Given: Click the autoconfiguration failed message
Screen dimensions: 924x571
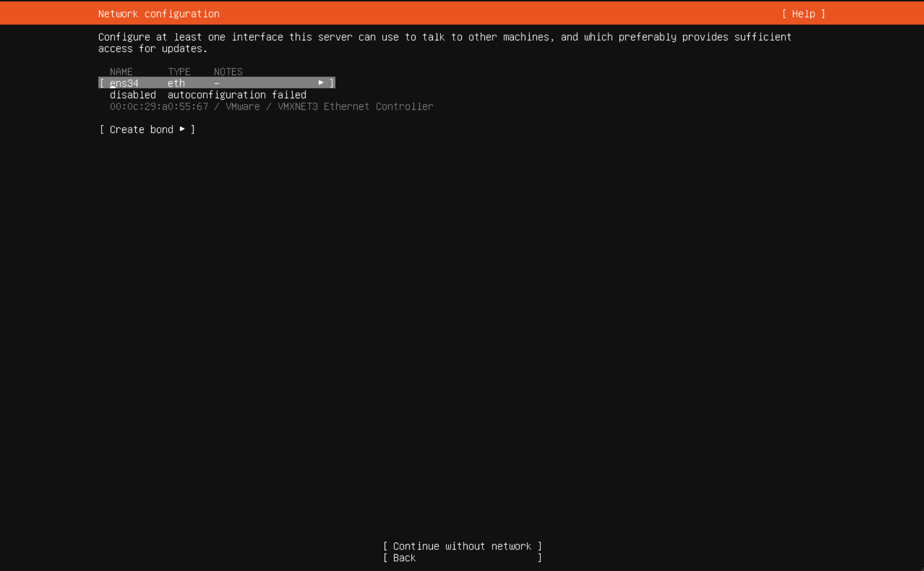Looking at the screenshot, I should click(x=237, y=95).
